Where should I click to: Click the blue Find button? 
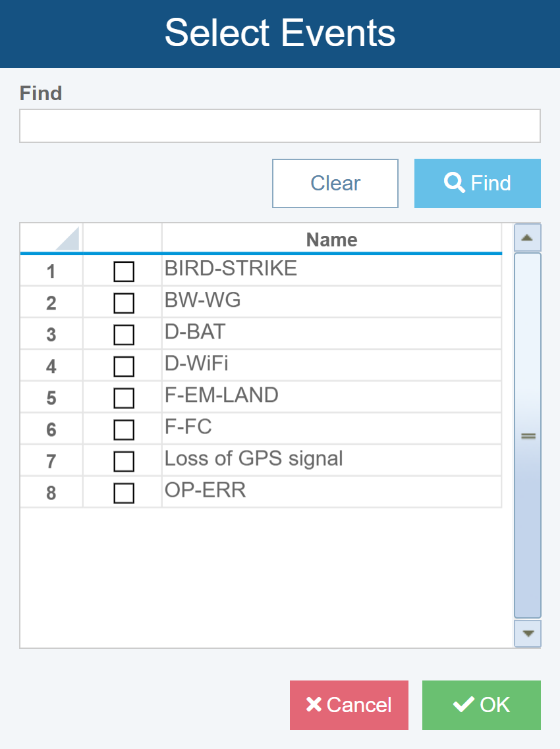[477, 183]
